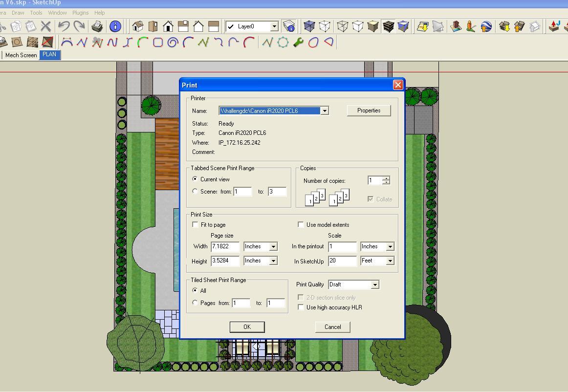Open the Plugins menu
The width and height of the screenshot is (568, 392).
click(80, 13)
